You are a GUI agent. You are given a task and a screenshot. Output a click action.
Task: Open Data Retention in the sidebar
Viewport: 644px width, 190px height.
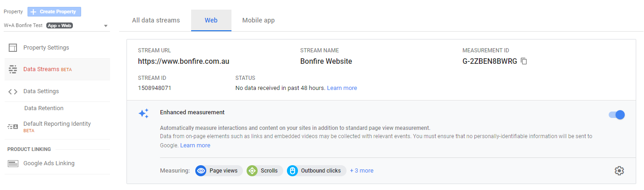point(44,108)
